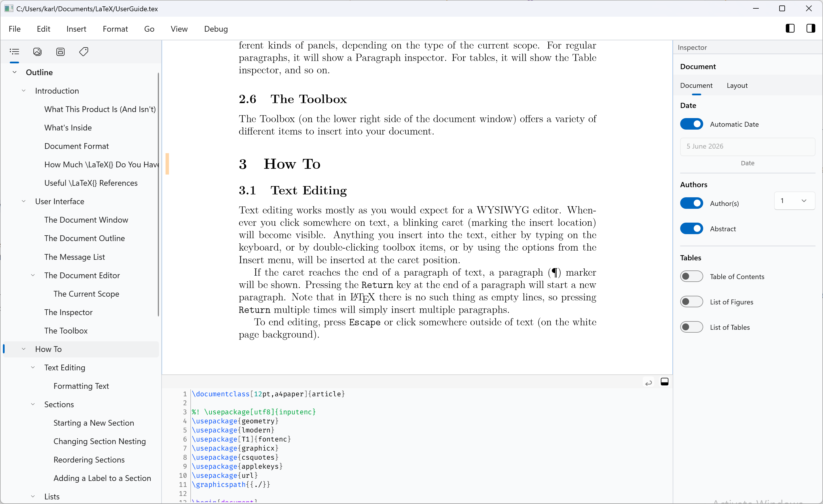
Task: Turn off Automatic Date switch
Action: (691, 124)
